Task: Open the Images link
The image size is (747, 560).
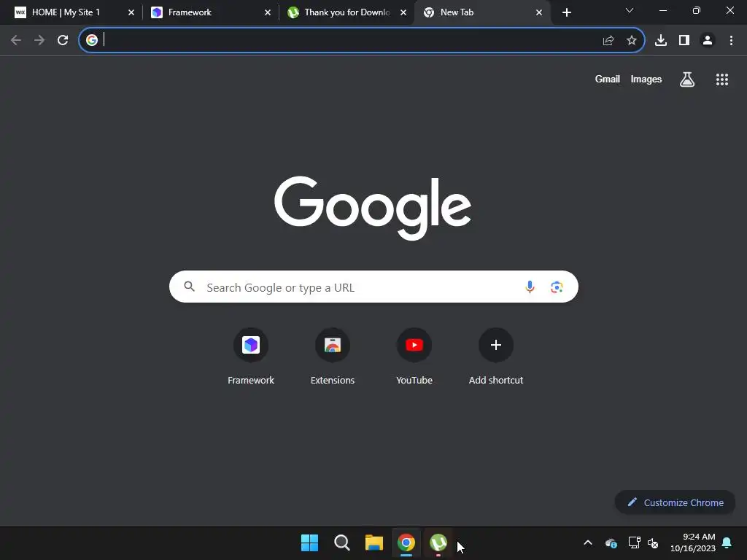Action: click(x=646, y=79)
